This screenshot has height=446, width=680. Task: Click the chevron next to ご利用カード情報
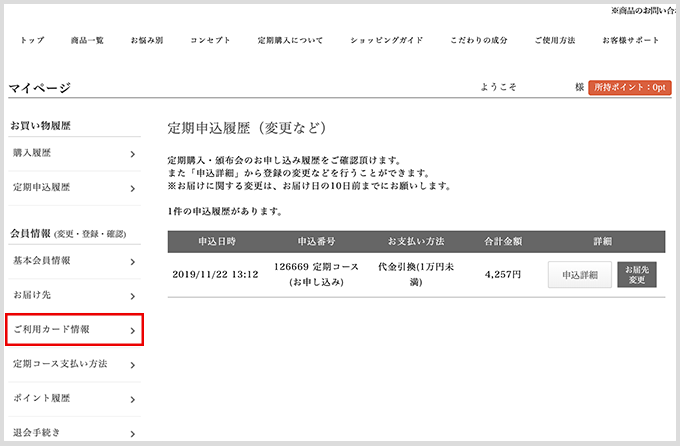tap(133, 331)
